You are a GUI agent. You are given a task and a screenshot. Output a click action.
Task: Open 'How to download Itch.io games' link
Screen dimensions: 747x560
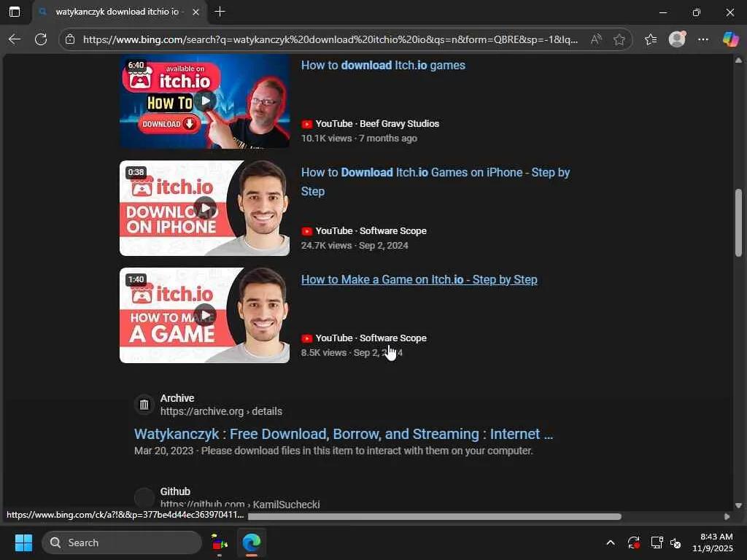click(x=383, y=65)
